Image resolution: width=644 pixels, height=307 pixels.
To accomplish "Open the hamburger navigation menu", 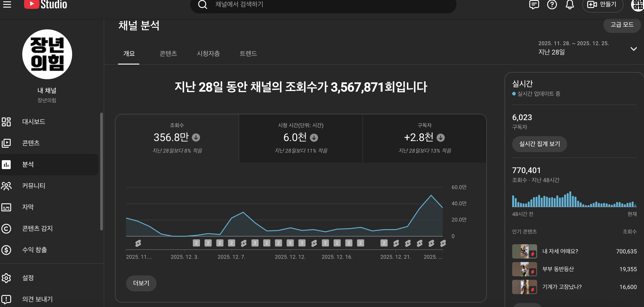I will pyautogui.click(x=7, y=4).
